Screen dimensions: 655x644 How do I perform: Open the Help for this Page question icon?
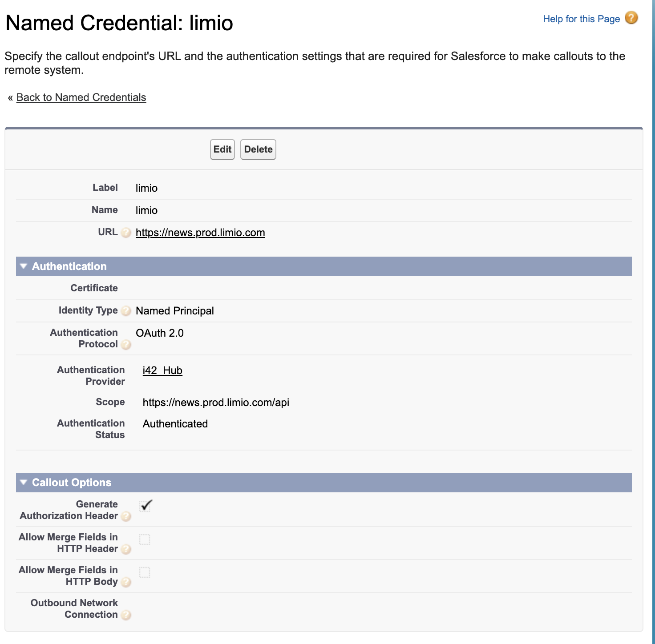[x=631, y=18]
